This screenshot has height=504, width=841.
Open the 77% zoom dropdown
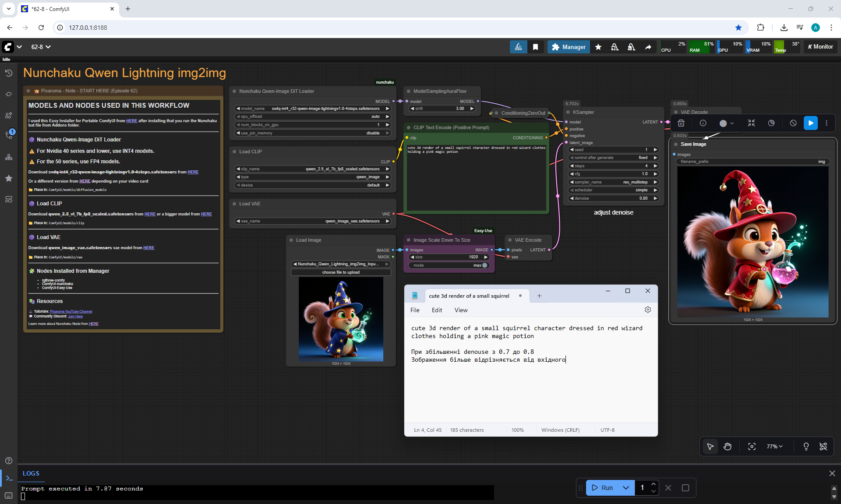coord(774,446)
